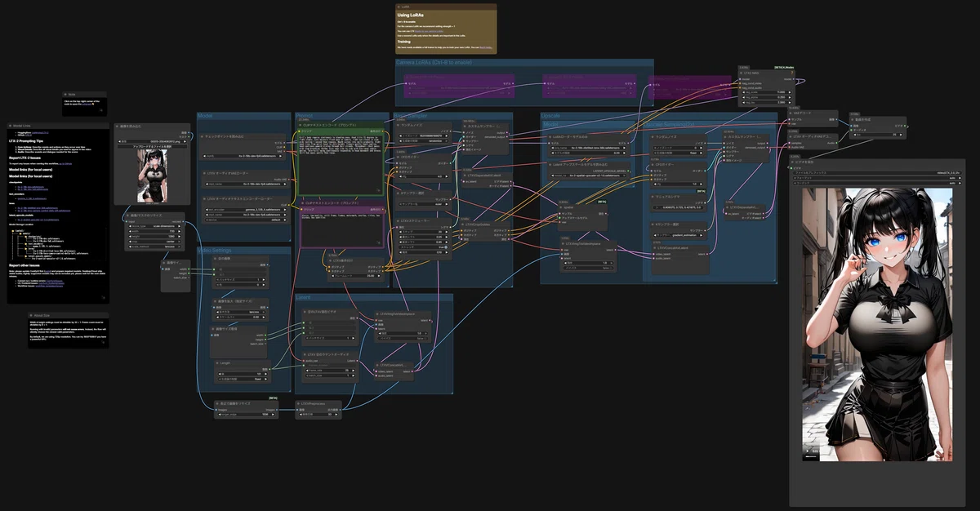This screenshot has height=511, width=980.
Task: Collapse チェックポイントを読み込む node via header dot
Action: 203,136
